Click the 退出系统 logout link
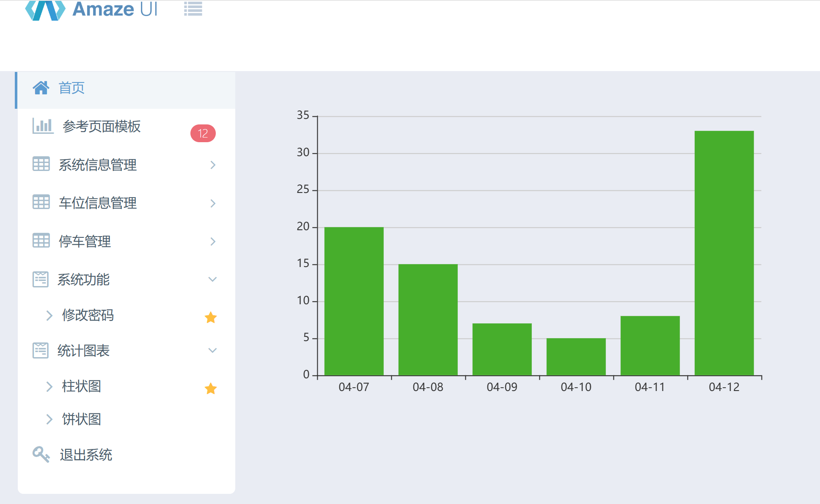This screenshot has width=820, height=504. point(86,455)
